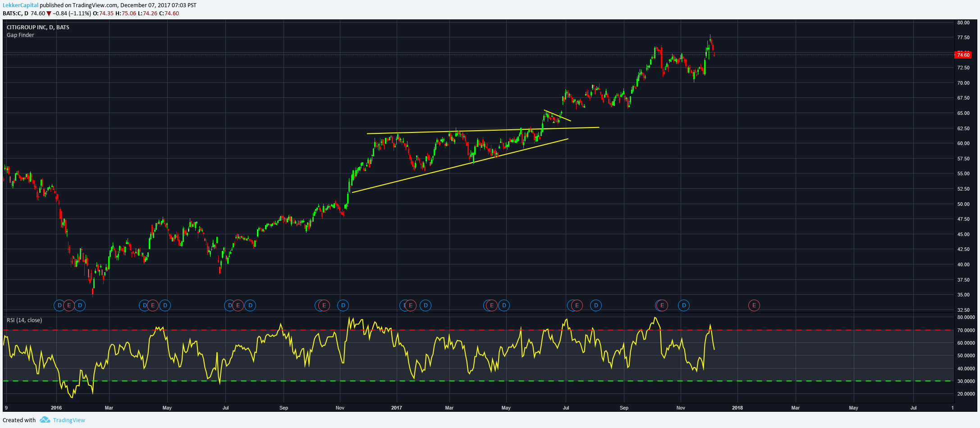980x428 pixels.
Task: Click the dividend marker just before May 2017
Action: click(504, 305)
